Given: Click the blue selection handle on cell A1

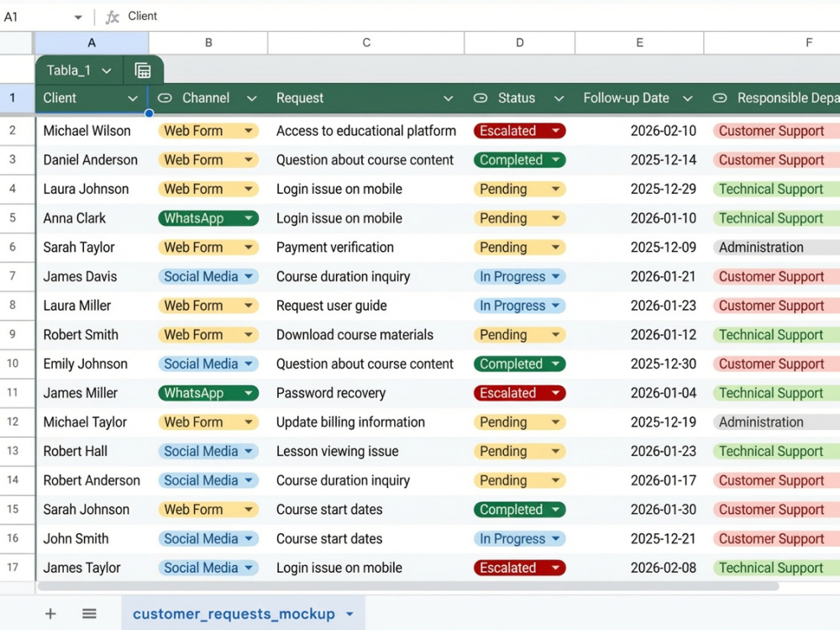Looking at the screenshot, I should pyautogui.click(x=149, y=113).
